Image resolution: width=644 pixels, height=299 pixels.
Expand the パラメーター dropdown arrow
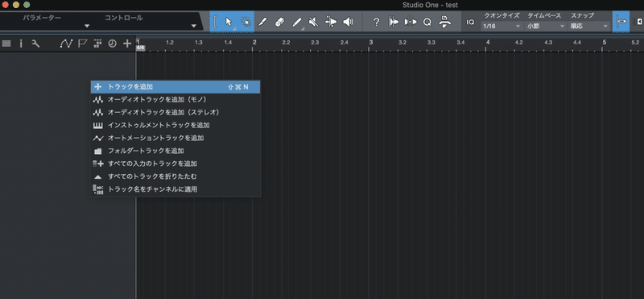coord(87,27)
